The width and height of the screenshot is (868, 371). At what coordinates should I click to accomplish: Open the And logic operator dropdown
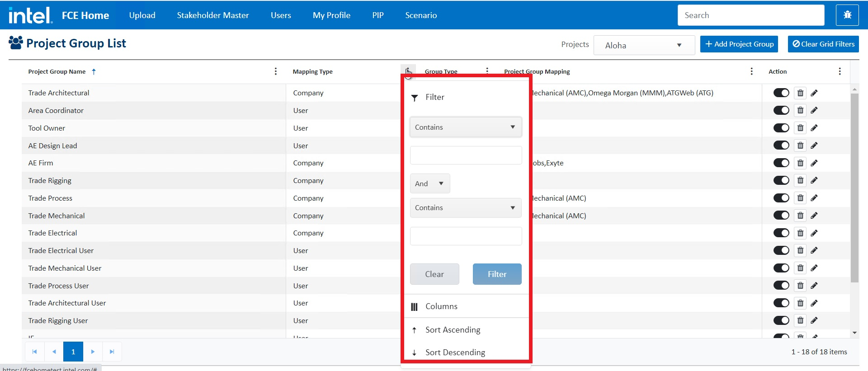[x=429, y=183]
